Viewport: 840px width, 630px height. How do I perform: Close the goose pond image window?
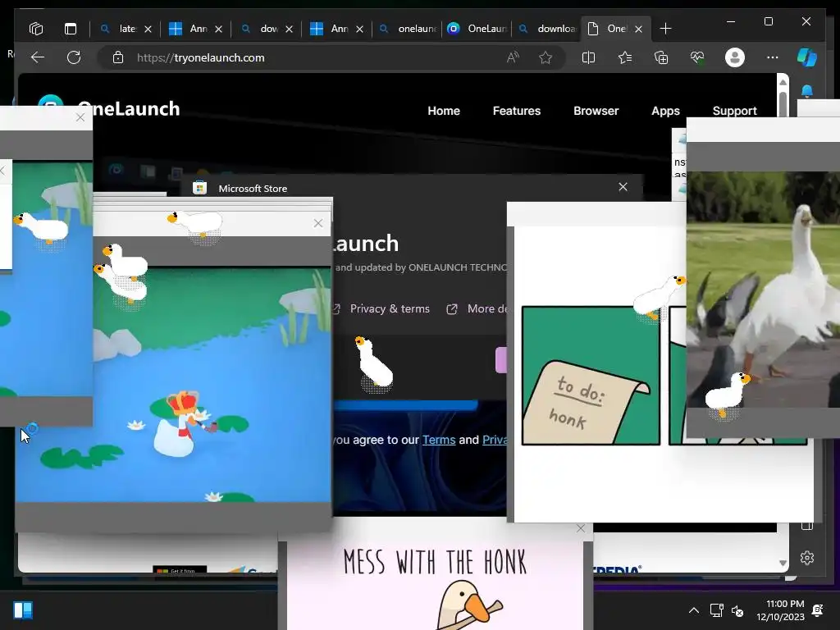coord(318,223)
